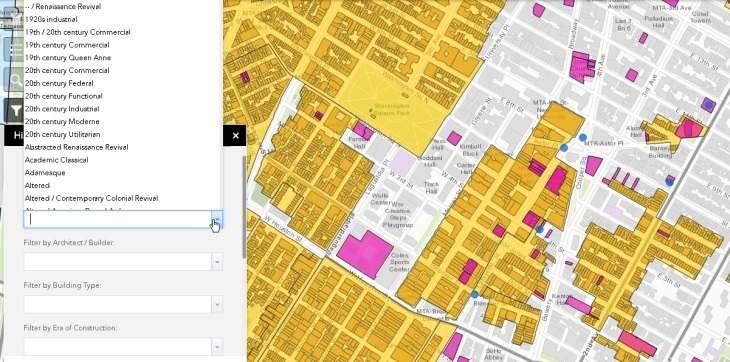Select the large magenta landmark by Coles Sports Center
Screen dimensions: 730x362
pos(365,254)
